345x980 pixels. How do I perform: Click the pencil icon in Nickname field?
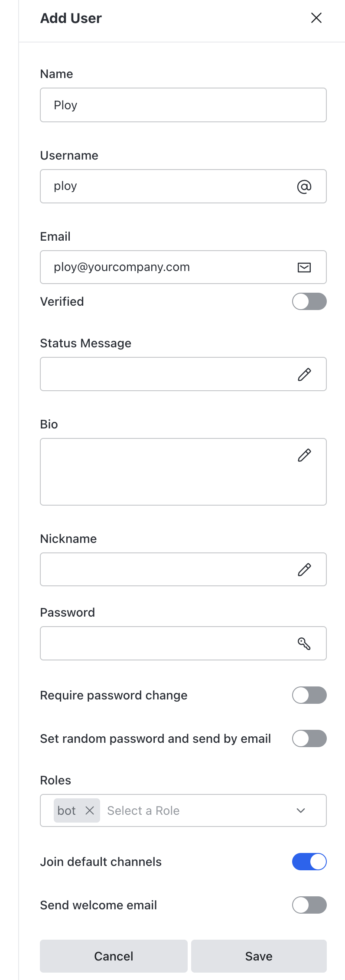[304, 569]
